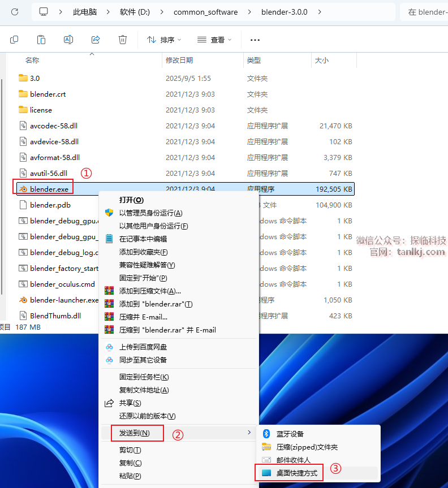
Task: Open the 发送到(N) submenu
Action: click(179, 433)
